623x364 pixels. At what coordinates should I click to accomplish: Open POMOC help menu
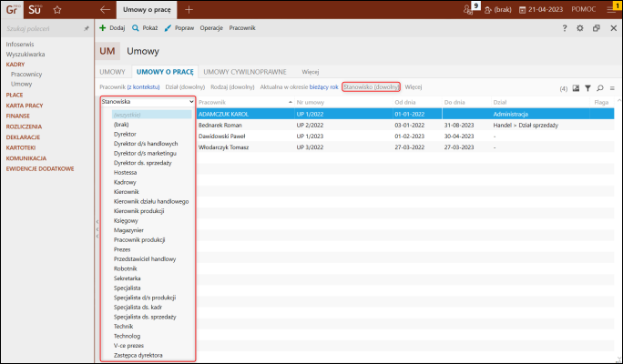(584, 9)
